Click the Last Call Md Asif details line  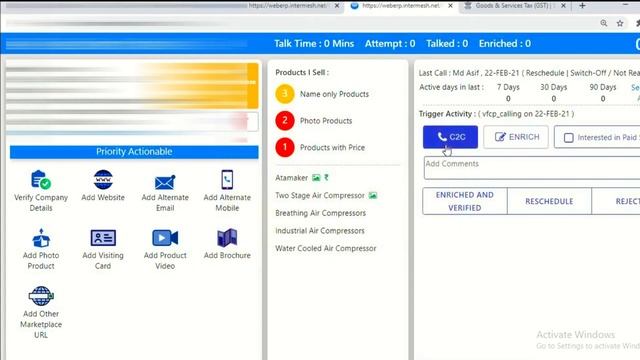(529, 73)
